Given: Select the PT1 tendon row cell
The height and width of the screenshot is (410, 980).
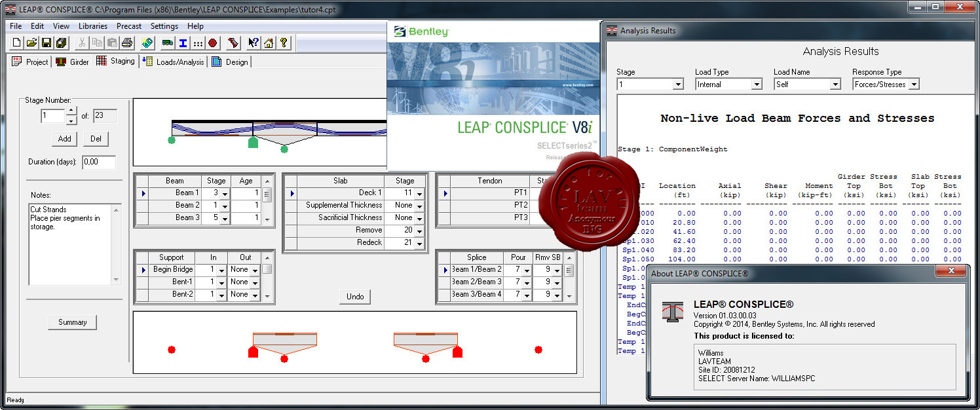Looking at the screenshot, I should [489, 193].
